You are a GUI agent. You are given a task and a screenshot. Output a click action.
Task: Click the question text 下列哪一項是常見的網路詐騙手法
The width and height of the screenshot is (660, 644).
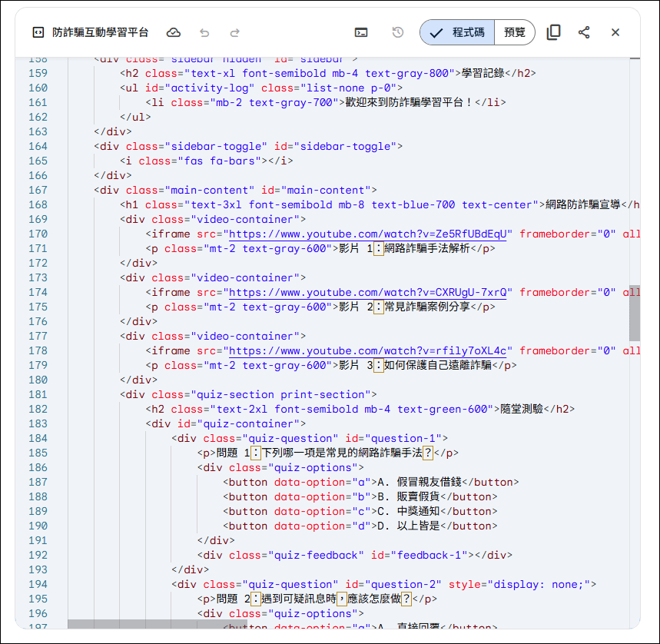[342, 453]
